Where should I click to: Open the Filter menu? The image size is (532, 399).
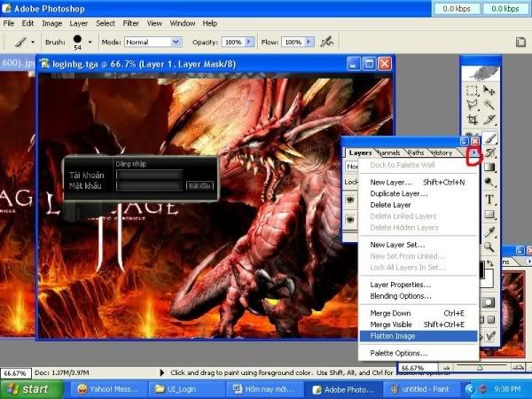pos(131,23)
